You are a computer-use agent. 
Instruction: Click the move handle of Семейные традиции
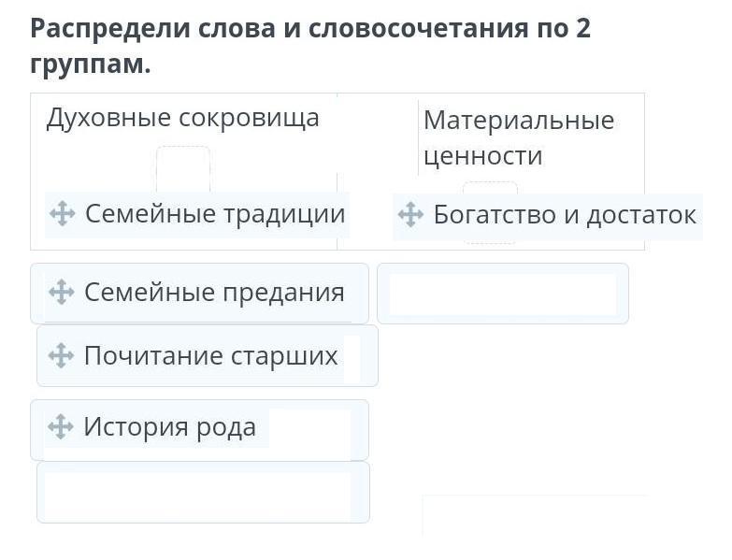click(62, 214)
